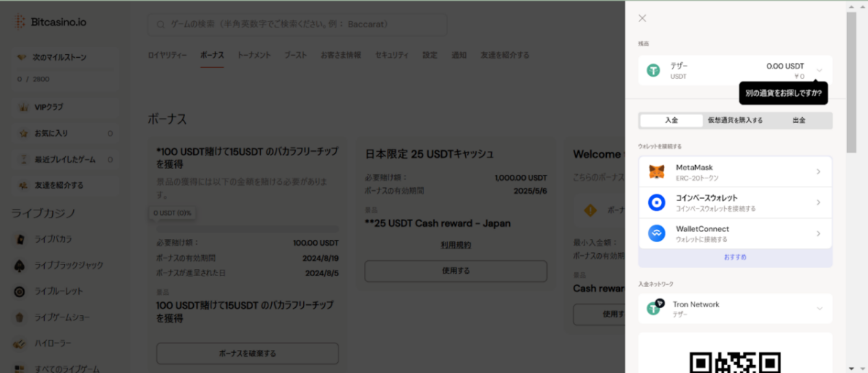The width and height of the screenshot is (868, 373).
Task: Expand the テザー currency selector chevron
Action: [x=819, y=70]
